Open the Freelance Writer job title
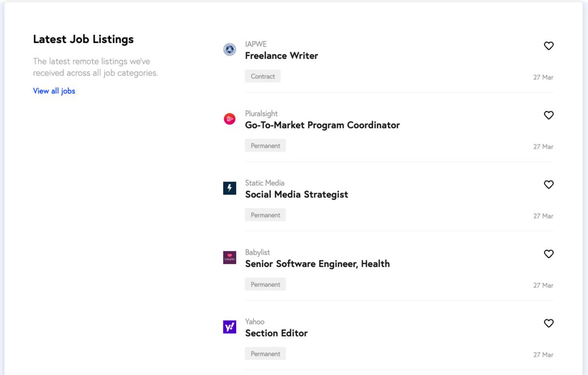This screenshot has width=588, height=375. (x=281, y=56)
